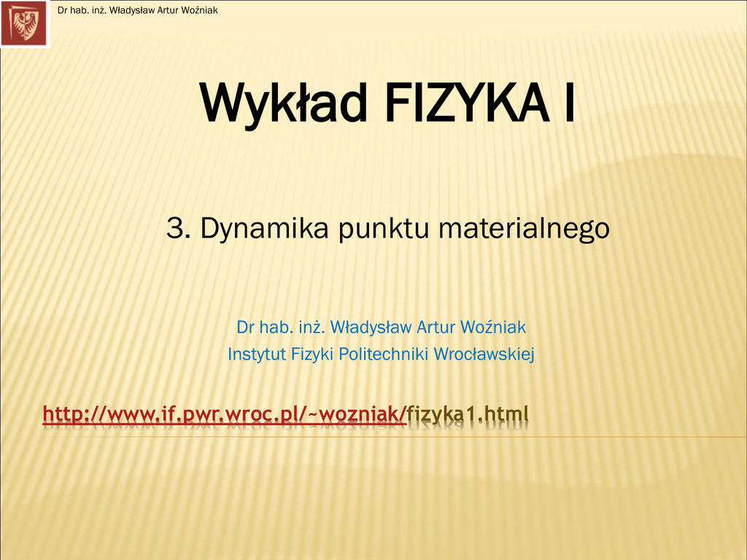Screen dimensions: 747x560
Task: Select the slide title Wykład FIZYKA I
Action: pos(387,104)
